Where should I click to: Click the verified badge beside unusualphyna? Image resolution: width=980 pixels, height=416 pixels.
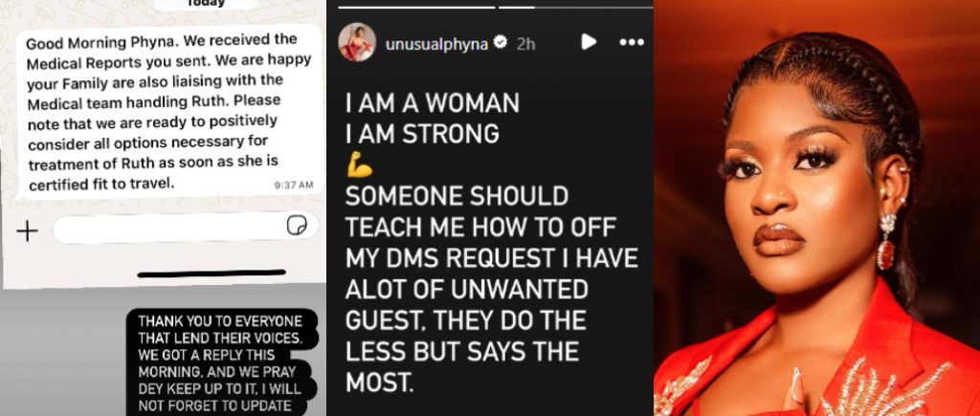500,42
